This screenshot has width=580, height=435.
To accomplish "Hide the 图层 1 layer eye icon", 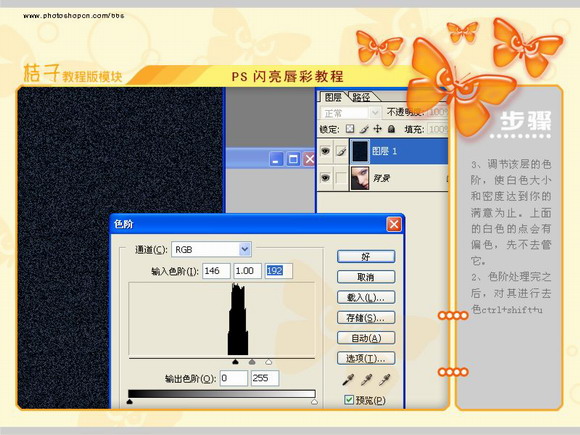I will (325, 151).
